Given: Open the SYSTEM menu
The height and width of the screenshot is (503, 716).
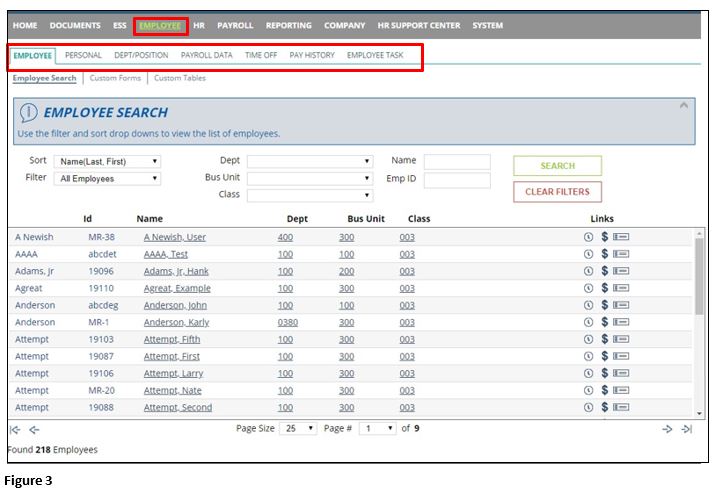Looking at the screenshot, I should pyautogui.click(x=488, y=26).
